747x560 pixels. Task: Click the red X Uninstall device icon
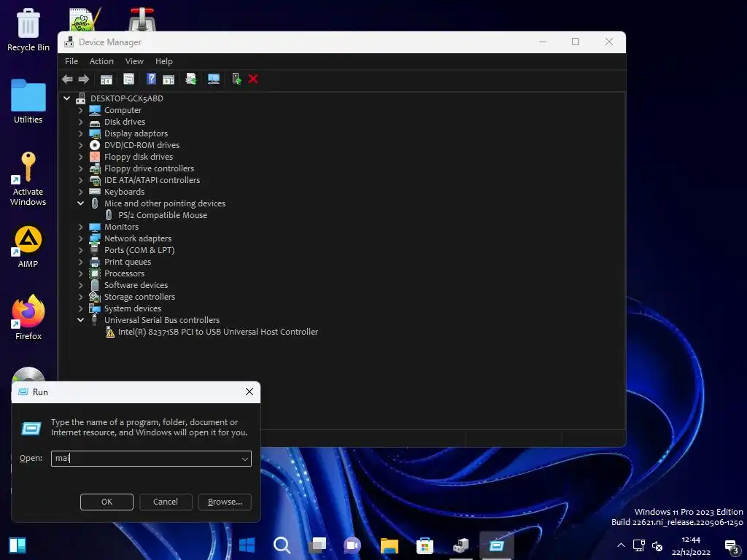pos(253,79)
